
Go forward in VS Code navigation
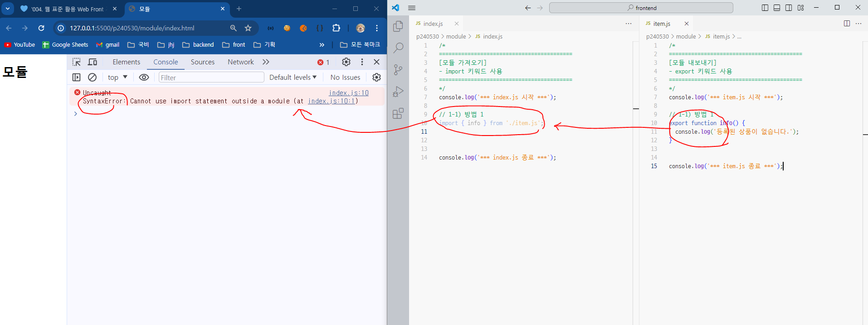point(540,8)
